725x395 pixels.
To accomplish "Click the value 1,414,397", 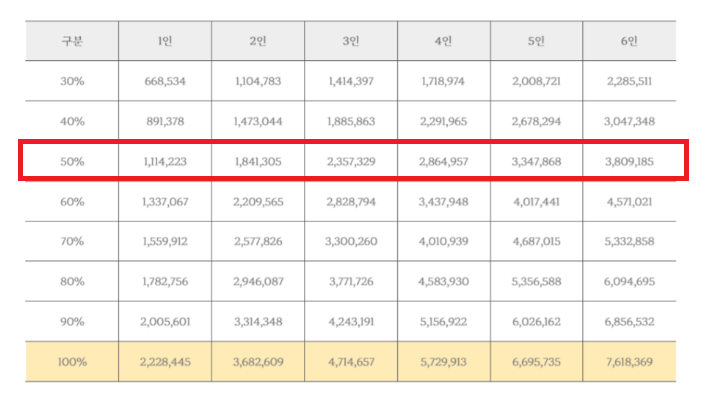I will (x=351, y=81).
